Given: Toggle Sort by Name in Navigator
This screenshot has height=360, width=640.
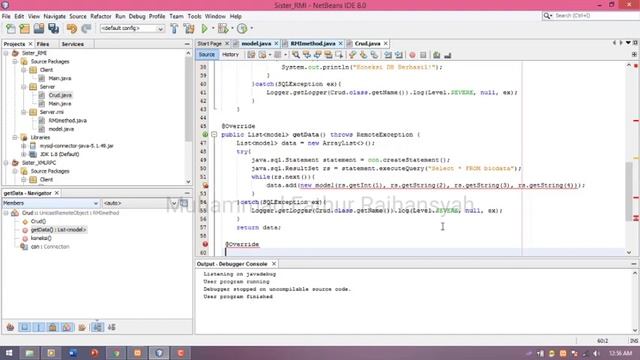Looking at the screenshot, I should click(97, 327).
